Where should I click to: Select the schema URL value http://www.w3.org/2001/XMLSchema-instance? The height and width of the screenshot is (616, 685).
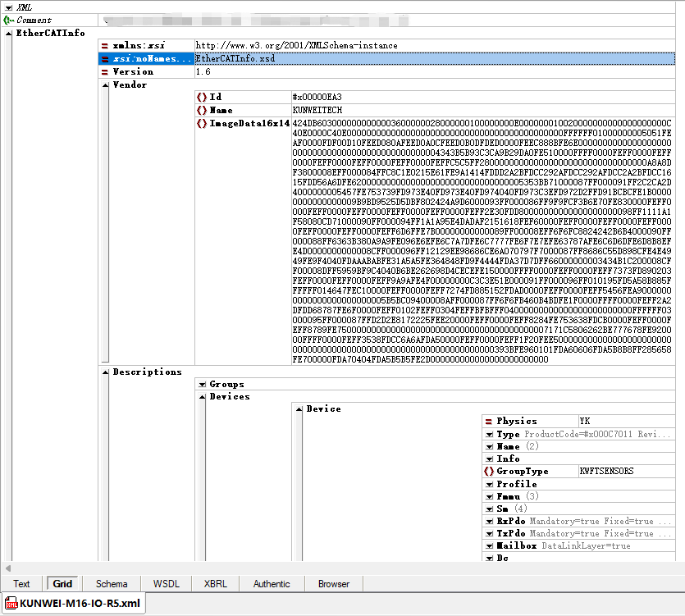pyautogui.click(x=297, y=45)
